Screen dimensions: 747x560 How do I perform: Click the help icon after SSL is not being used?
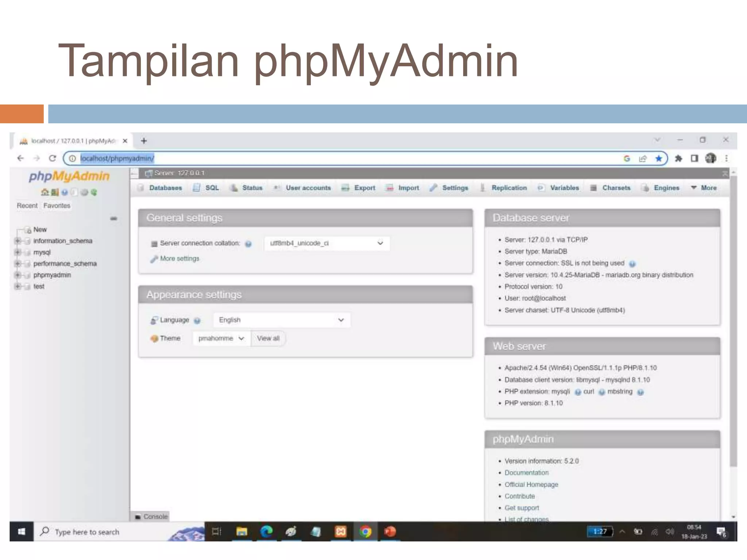(x=632, y=264)
